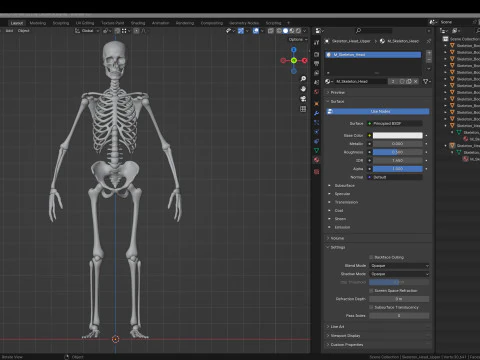This screenshot has width=480, height=360.
Task: Toggle viewport gizmos button
Action: pos(241,31)
